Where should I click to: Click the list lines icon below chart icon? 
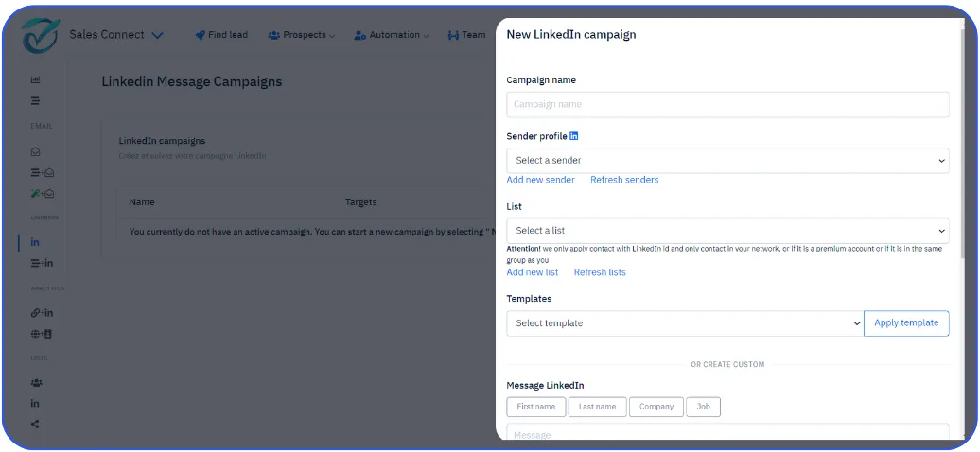[35, 100]
